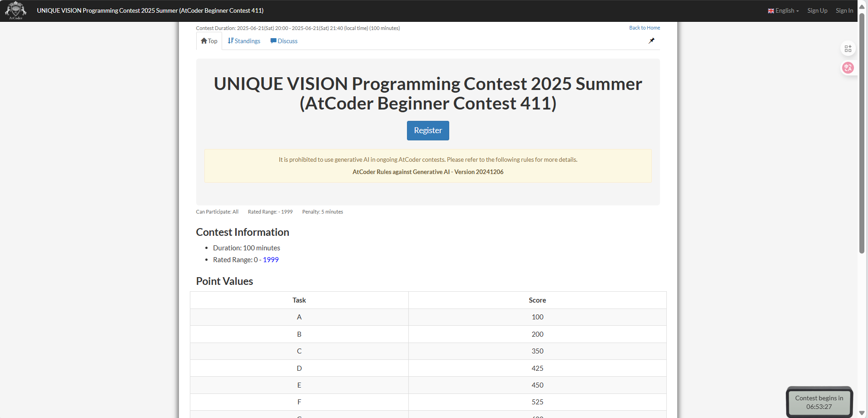Click the Contest begins in countdown timer
Viewport: 868px width, 418px height.
coord(819,402)
